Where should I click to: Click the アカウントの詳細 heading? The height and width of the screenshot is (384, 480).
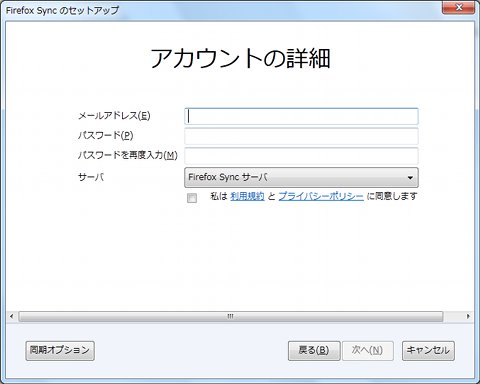(240, 58)
